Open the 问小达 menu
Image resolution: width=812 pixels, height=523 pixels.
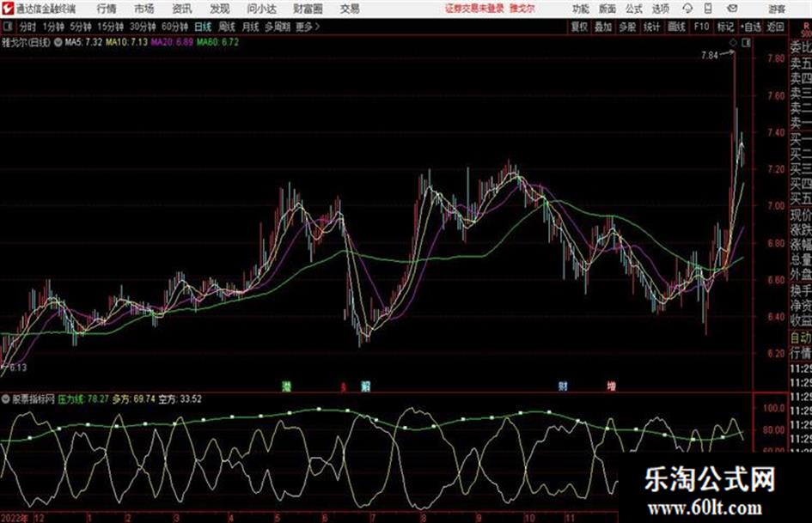(261, 9)
